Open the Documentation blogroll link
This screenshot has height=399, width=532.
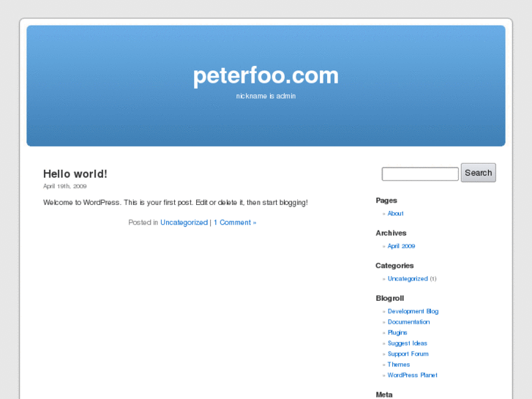click(x=408, y=322)
